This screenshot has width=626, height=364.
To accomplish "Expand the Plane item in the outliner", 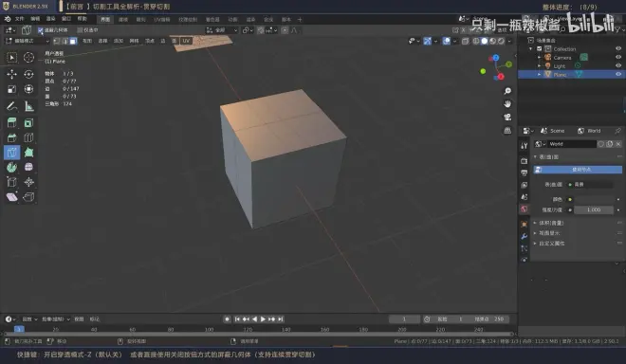I will tap(539, 75).
